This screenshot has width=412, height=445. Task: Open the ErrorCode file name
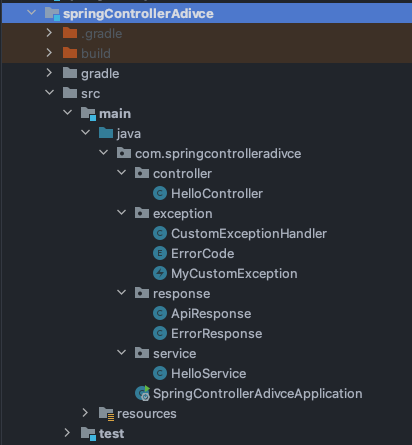click(202, 254)
